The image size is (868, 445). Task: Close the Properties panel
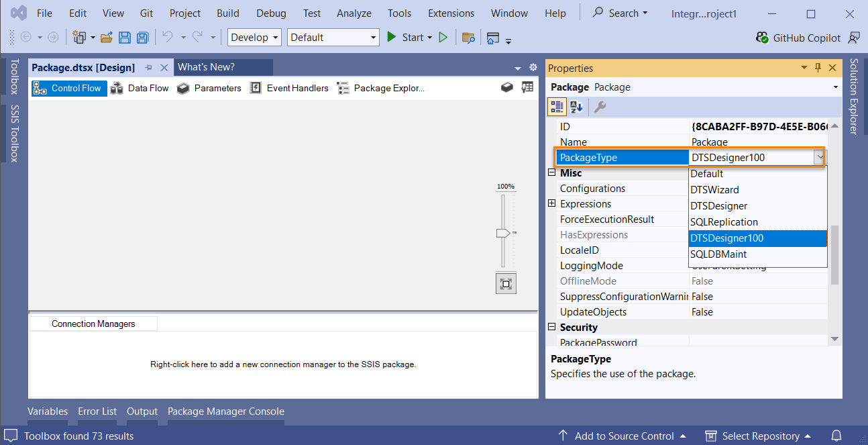tap(832, 68)
